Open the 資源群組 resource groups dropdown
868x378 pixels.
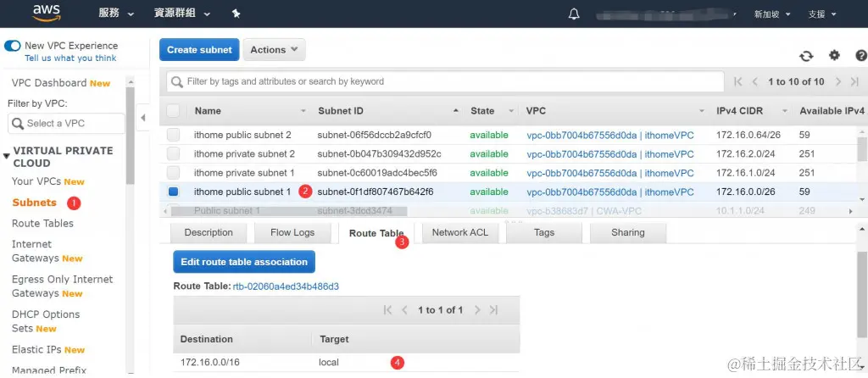click(x=181, y=14)
